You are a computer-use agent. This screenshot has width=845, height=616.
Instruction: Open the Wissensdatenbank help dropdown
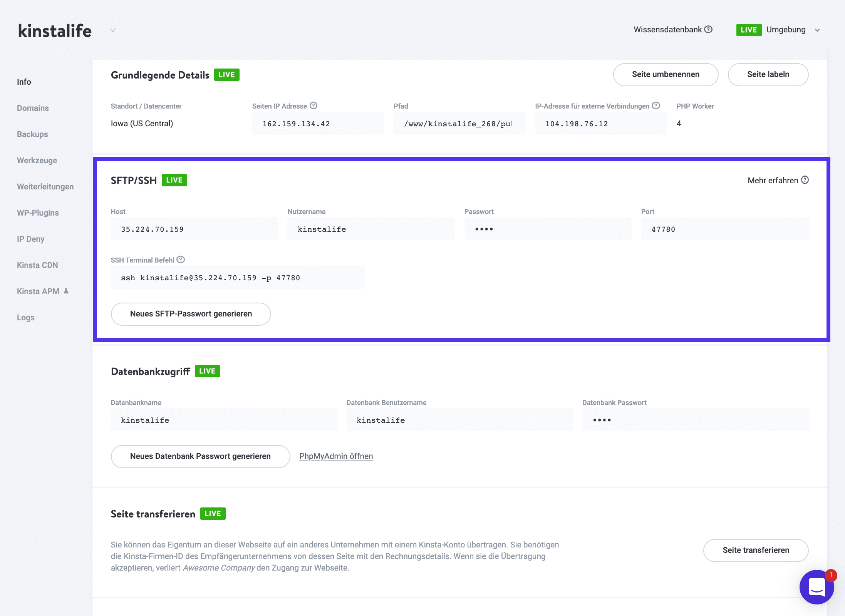tap(672, 30)
